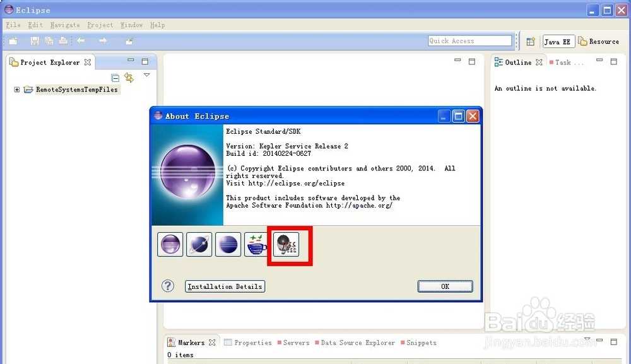This screenshot has width=631, height=364.
Task: Click 'An outline is not available.' text
Action: (x=545, y=88)
